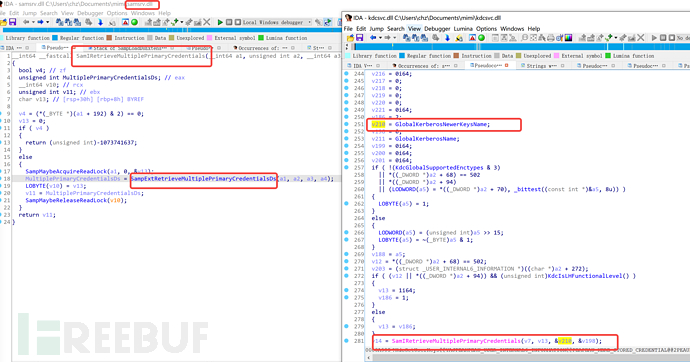The image size is (690, 362).
Task: Click the X icon in the samsrv.dll toolbar
Action: 207,22
